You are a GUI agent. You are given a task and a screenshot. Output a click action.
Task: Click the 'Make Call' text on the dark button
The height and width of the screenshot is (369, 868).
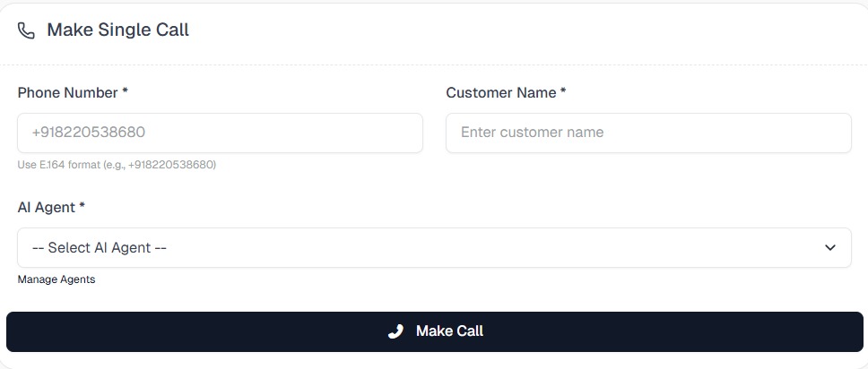coord(449,331)
